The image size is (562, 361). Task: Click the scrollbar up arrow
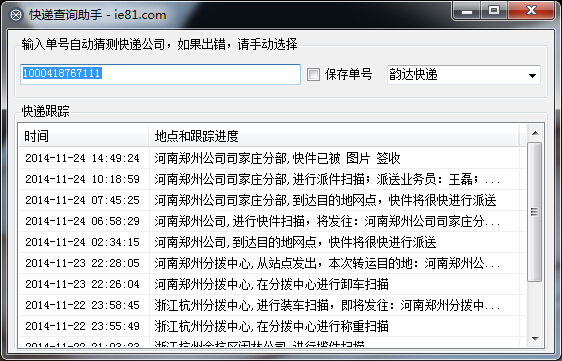(535, 133)
